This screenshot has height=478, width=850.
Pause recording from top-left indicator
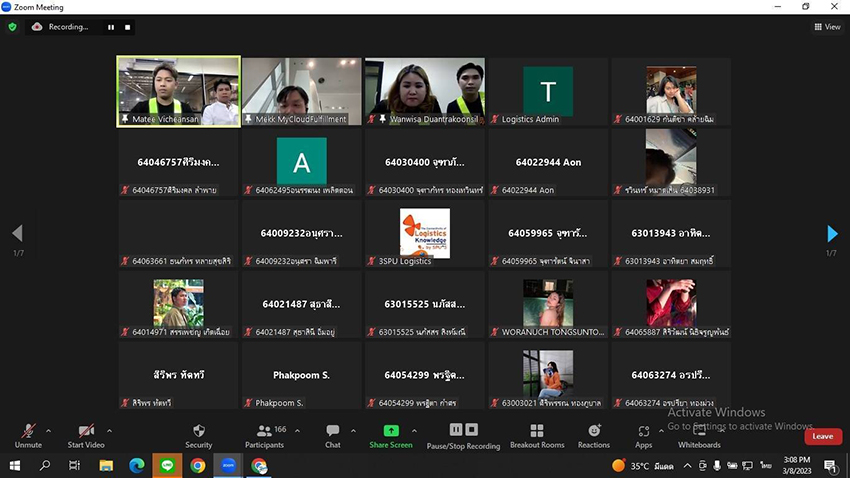coord(111,27)
